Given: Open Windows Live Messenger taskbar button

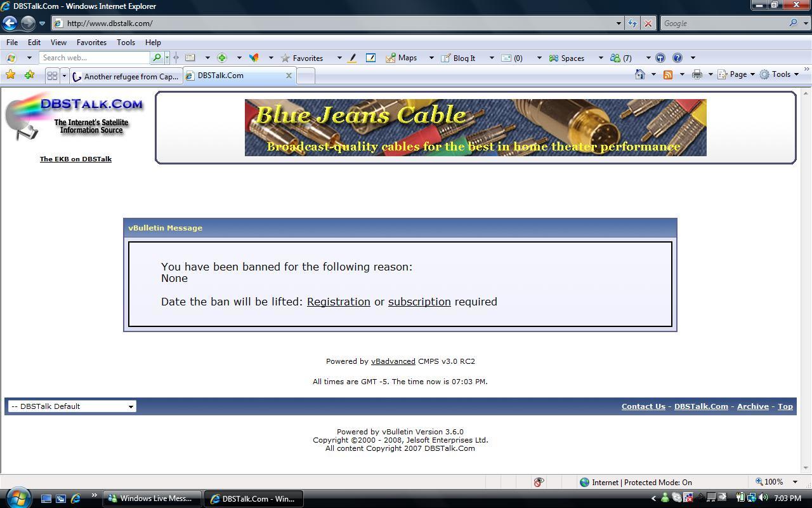Looking at the screenshot, I should 152,498.
